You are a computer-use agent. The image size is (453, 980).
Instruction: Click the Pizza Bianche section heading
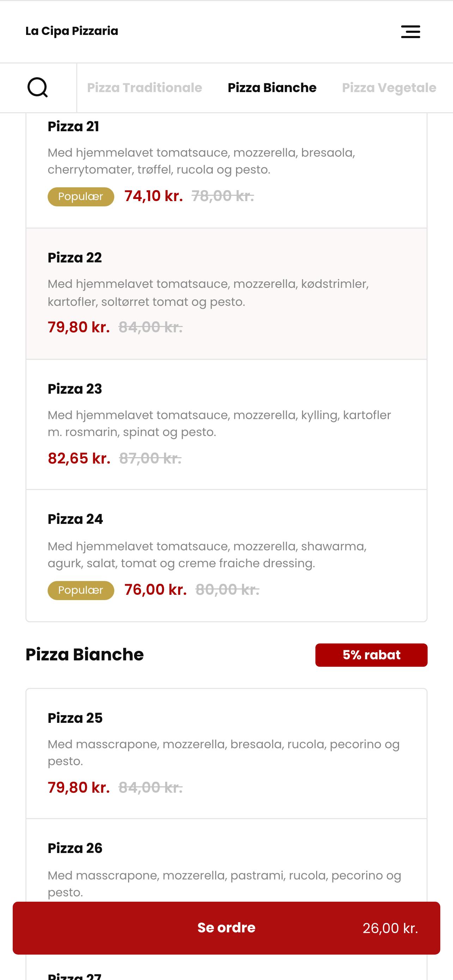pos(84,654)
